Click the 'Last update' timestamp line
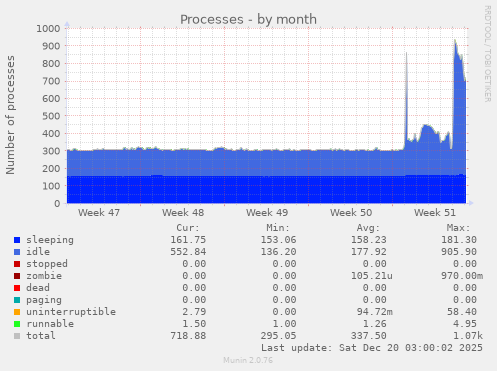 (x=372, y=348)
